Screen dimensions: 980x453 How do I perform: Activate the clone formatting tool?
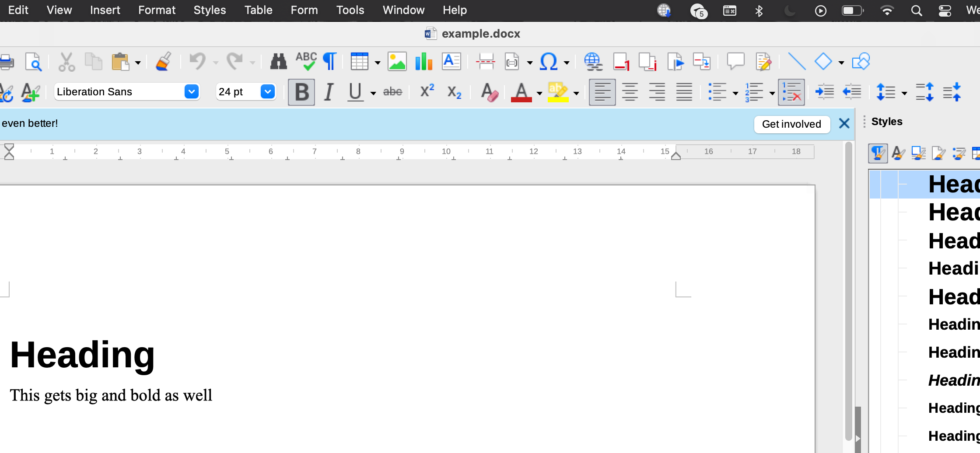click(163, 61)
